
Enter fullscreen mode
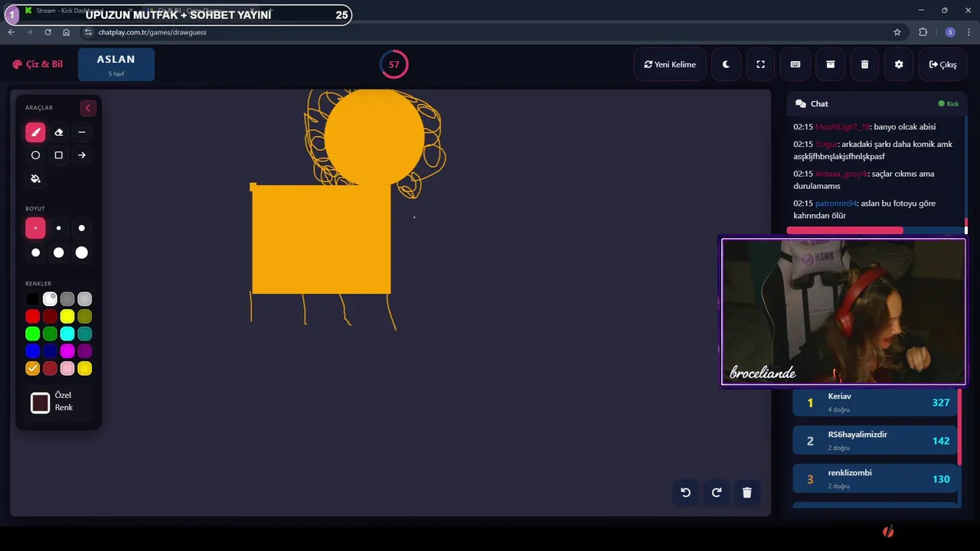coord(760,64)
